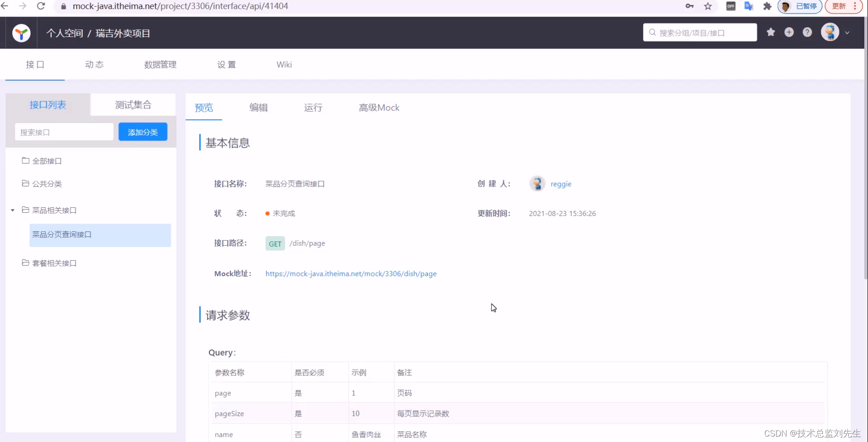Open the 设置 tab

tap(227, 64)
